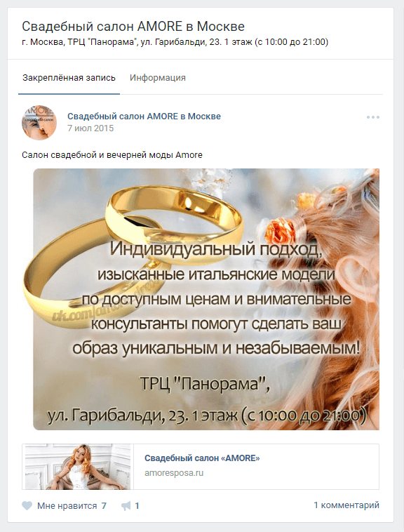Click the likes count number 7
404x532 pixels.
click(x=104, y=506)
